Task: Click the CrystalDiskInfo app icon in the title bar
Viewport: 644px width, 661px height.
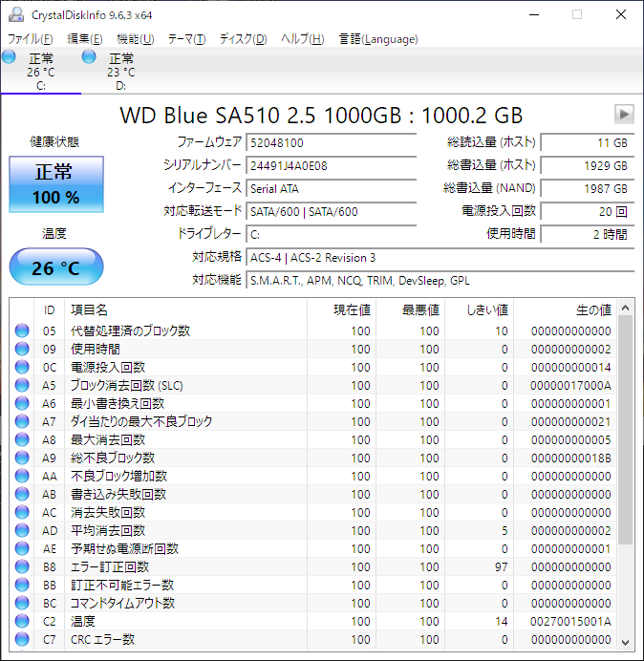Action: tap(16, 14)
